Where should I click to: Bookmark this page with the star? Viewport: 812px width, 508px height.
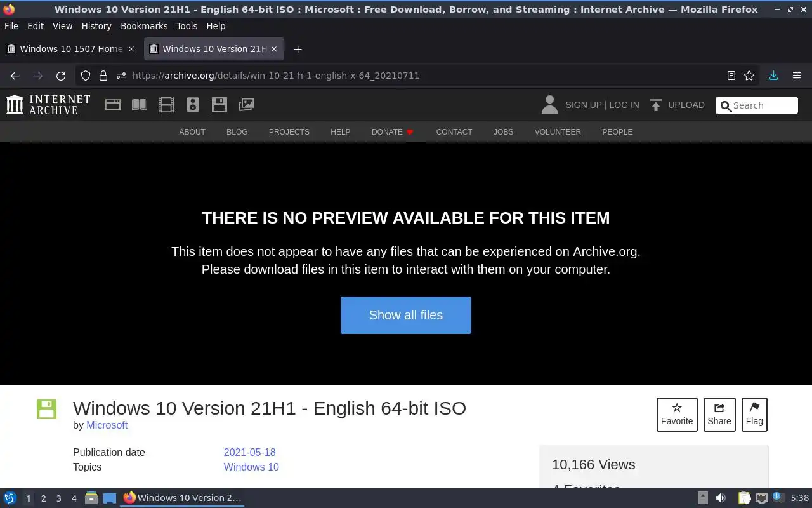(x=749, y=76)
